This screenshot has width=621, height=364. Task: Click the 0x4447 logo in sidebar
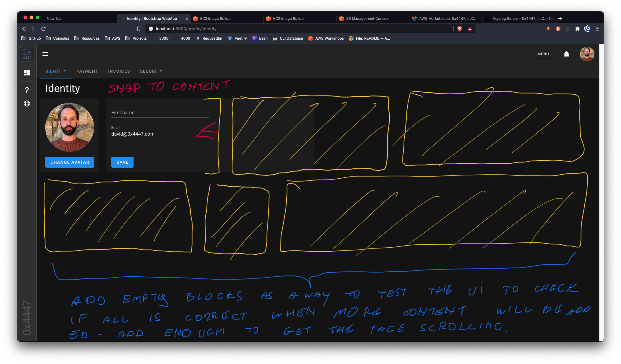tap(27, 54)
